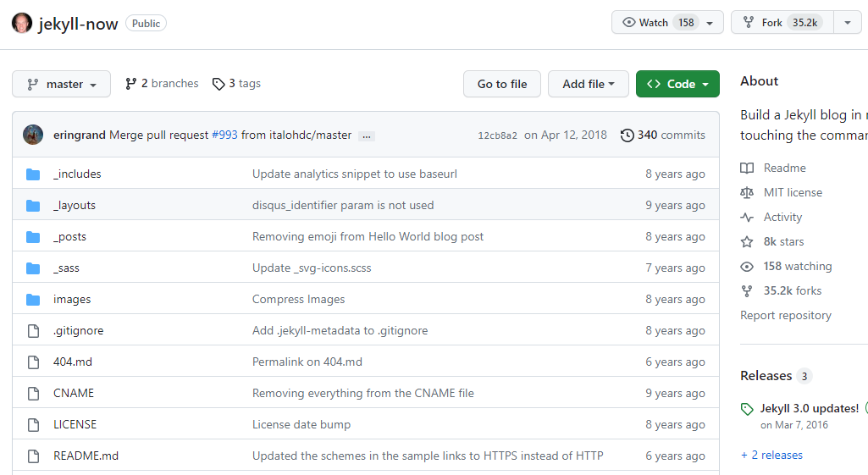868x475 pixels.
Task: Open commit 'License date bump'
Action: pyautogui.click(x=301, y=425)
